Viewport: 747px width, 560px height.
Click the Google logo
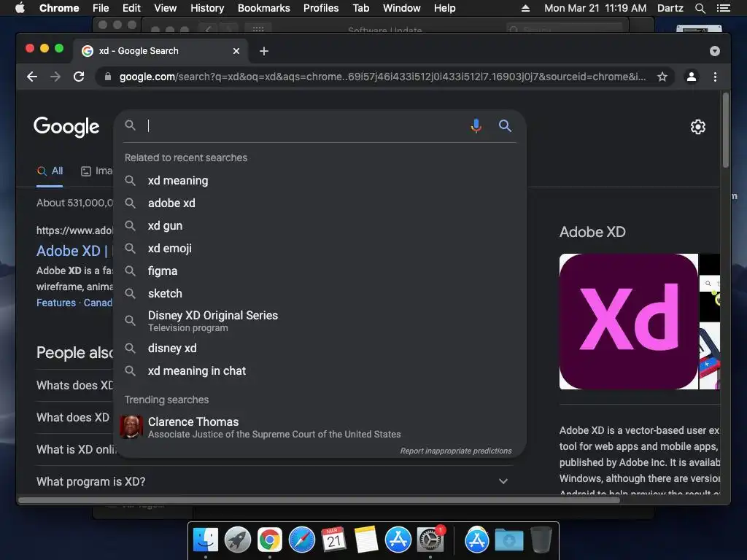[66, 127]
